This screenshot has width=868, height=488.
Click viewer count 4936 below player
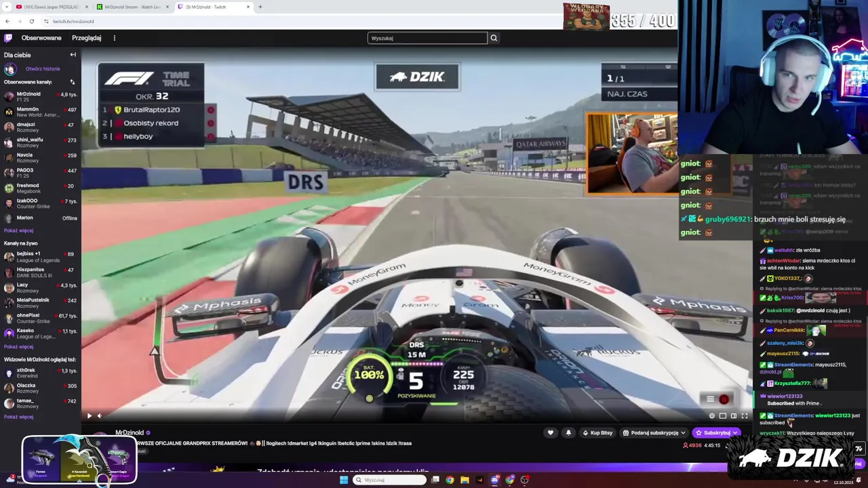coord(692,445)
